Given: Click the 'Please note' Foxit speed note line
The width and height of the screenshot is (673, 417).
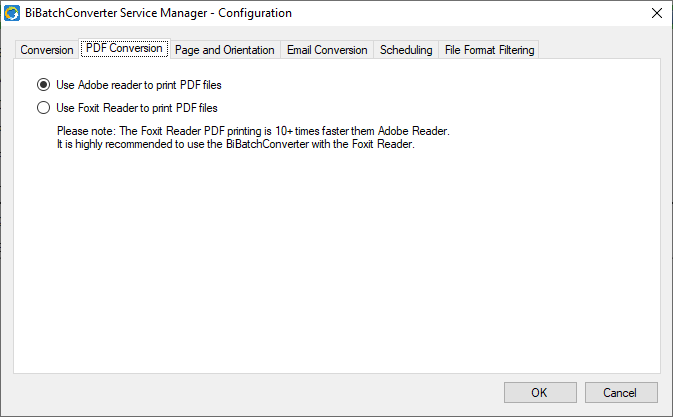Looking at the screenshot, I should pyautogui.click(x=253, y=131).
